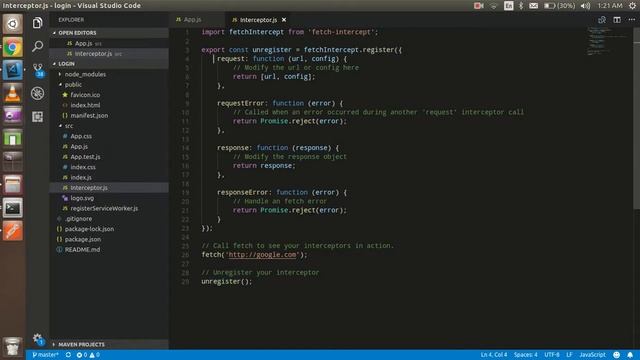Click the Ln 4, Col 4 position indicator
The width and height of the screenshot is (640, 360).
(x=493, y=355)
